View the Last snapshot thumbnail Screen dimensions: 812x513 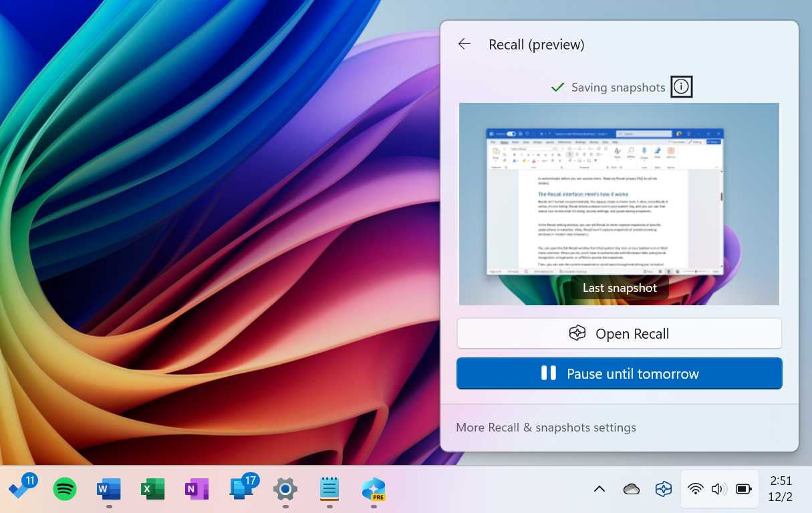click(x=619, y=204)
